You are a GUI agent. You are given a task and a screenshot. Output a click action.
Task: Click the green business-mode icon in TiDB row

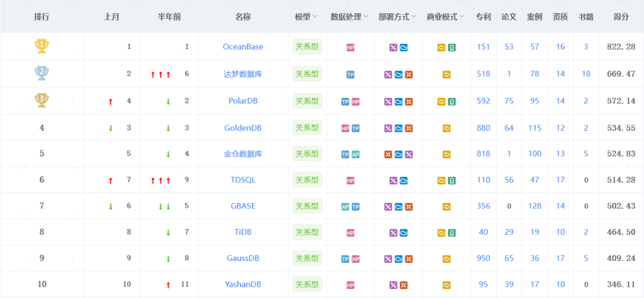tap(451, 233)
